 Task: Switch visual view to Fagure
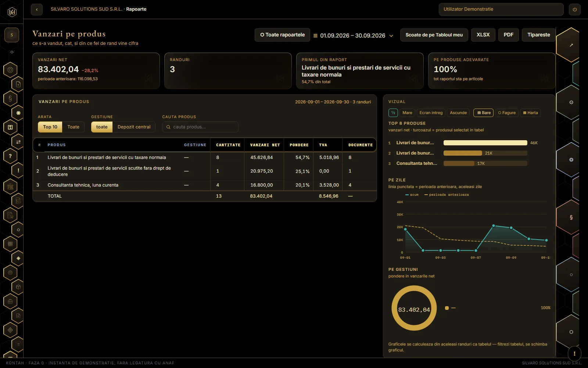(x=507, y=113)
